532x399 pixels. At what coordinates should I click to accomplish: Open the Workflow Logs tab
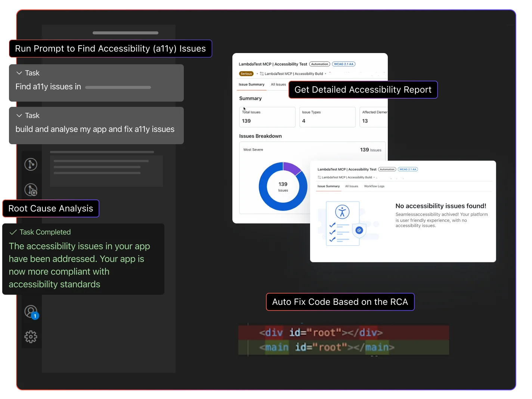(x=374, y=186)
